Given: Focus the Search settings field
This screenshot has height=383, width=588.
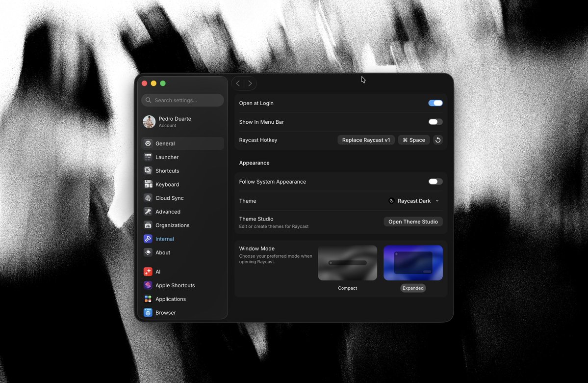Looking at the screenshot, I should 182,100.
